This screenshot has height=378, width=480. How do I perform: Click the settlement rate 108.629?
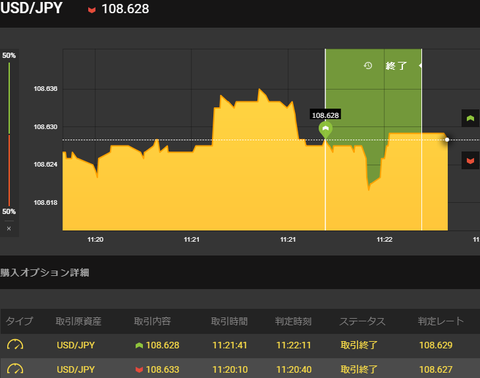(x=436, y=345)
